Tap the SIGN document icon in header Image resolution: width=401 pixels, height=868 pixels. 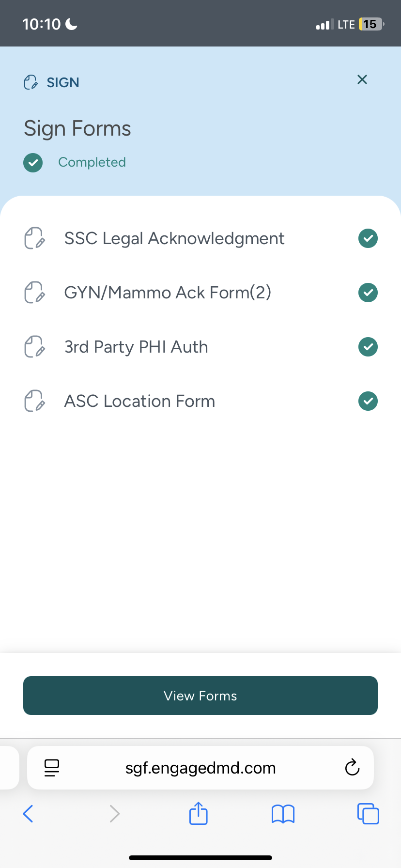31,82
